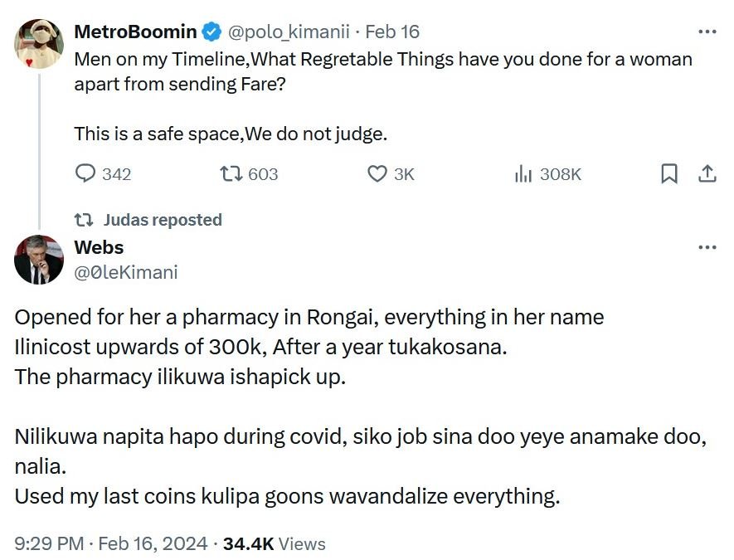This screenshot has width=734, height=560.
Task: Open the view analytics icon showing 308K
Action: pos(523,174)
